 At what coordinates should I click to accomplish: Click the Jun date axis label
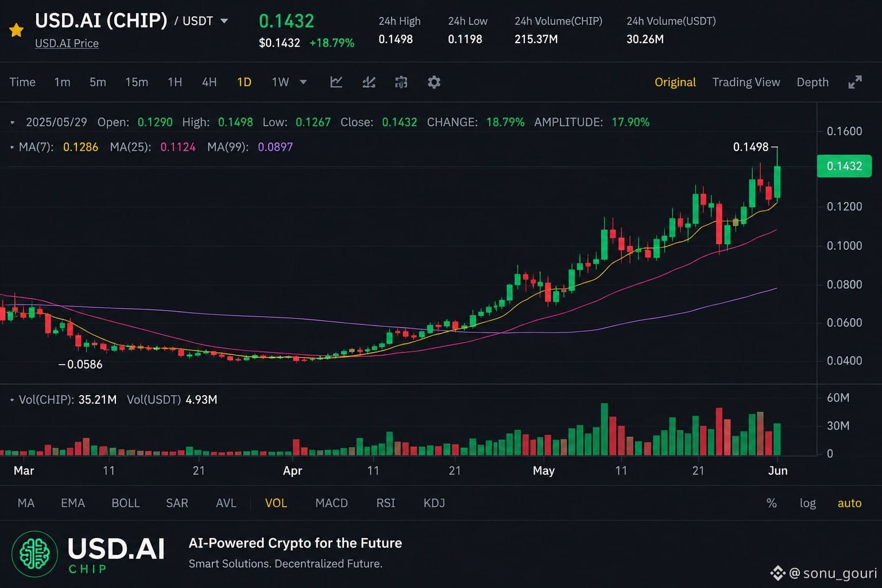[x=778, y=471]
